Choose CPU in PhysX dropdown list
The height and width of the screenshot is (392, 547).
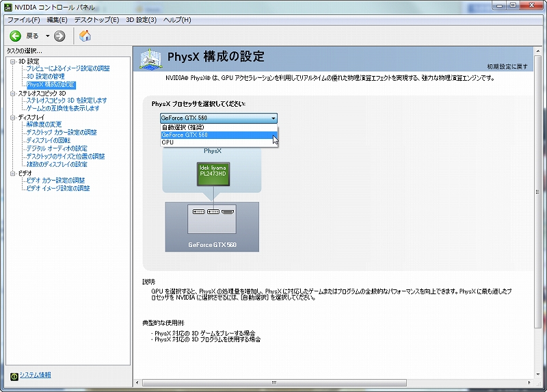[x=219, y=142]
